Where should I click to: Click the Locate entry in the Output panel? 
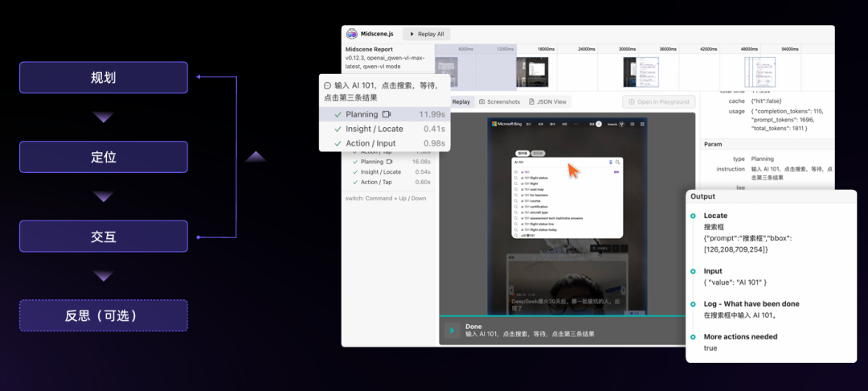coord(715,216)
